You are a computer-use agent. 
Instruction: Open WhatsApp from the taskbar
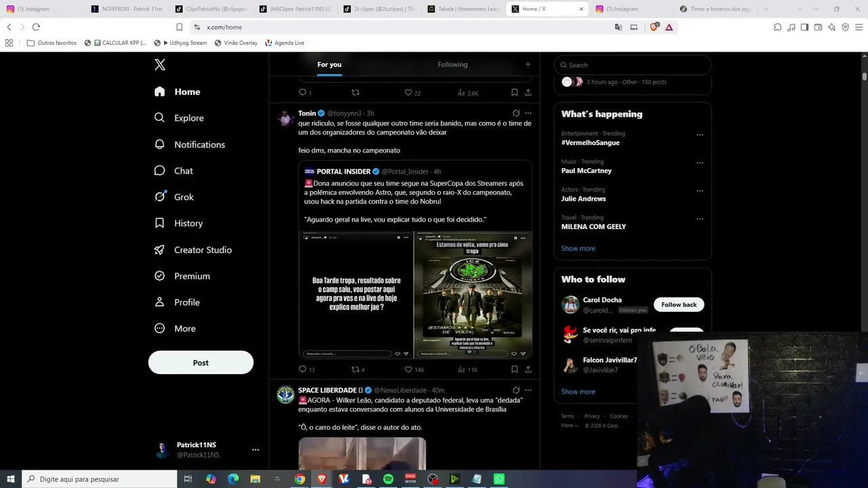click(499, 479)
